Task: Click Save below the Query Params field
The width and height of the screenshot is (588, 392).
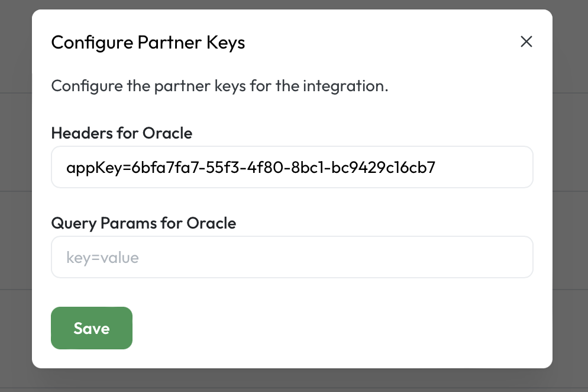Action: pyautogui.click(x=92, y=328)
